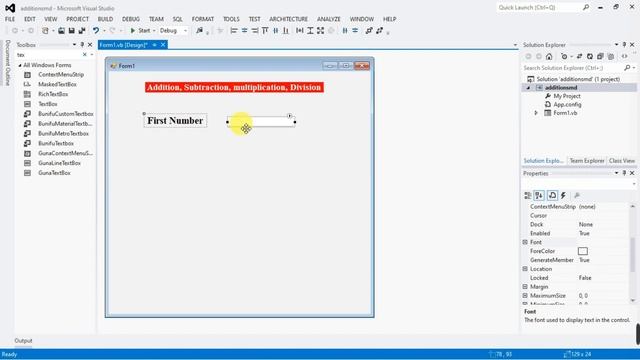
Task: Open the BUILD menu
Action: click(105, 19)
